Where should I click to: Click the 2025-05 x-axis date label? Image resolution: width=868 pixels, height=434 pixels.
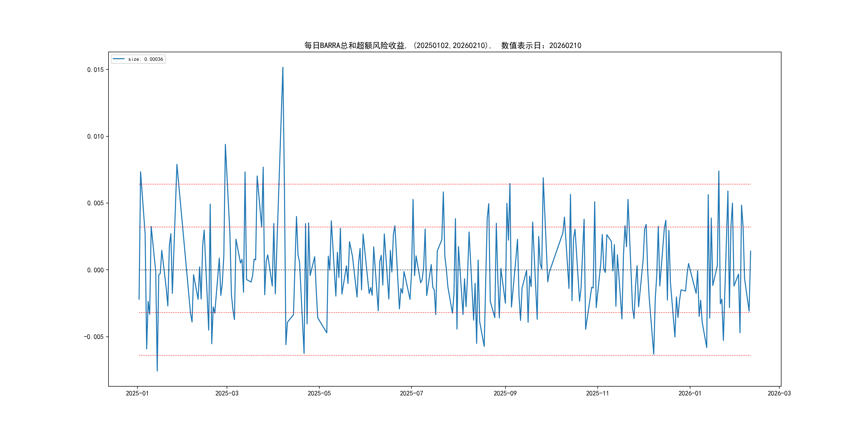click(x=319, y=393)
